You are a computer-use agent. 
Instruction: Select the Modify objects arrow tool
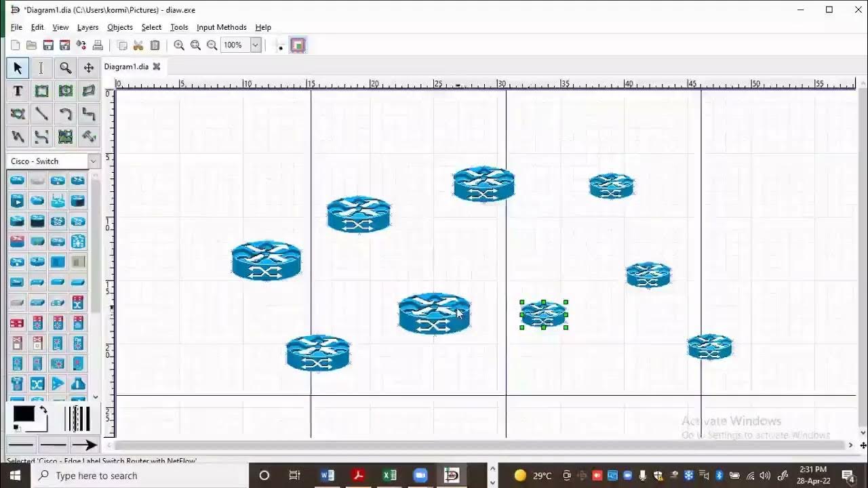tap(18, 68)
